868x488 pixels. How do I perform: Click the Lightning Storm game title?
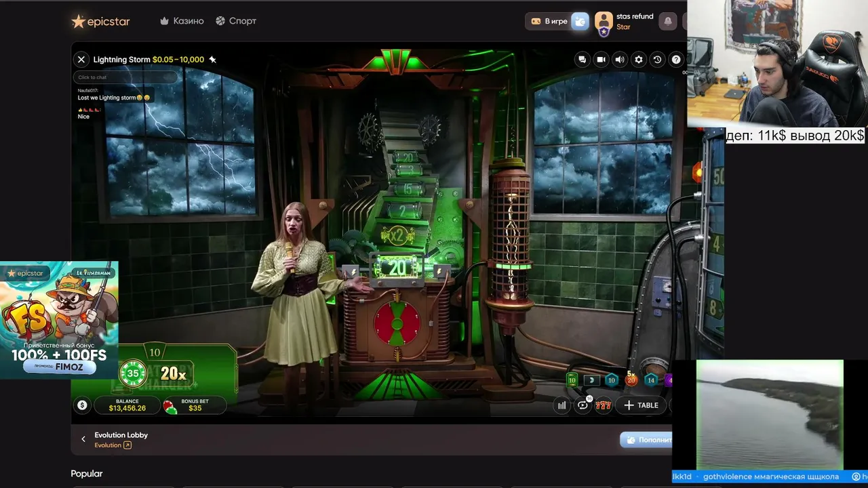[x=122, y=60]
